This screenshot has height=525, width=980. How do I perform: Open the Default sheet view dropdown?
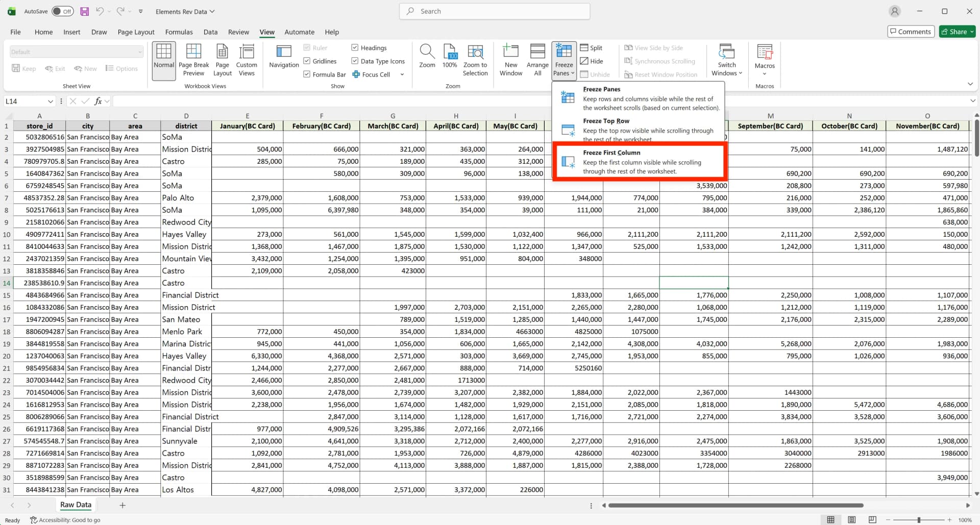tap(140, 52)
